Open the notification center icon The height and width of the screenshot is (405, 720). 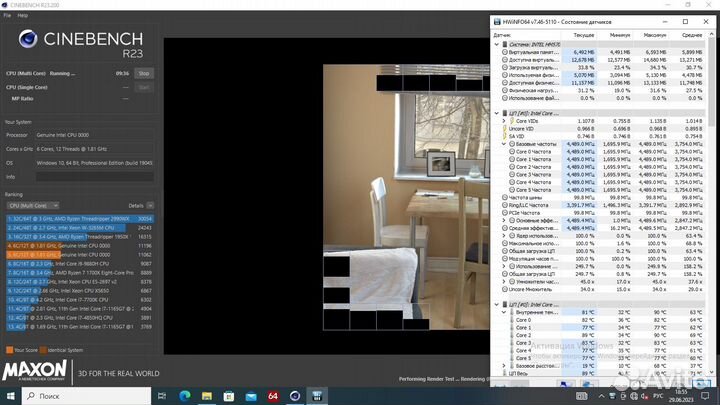point(705,396)
